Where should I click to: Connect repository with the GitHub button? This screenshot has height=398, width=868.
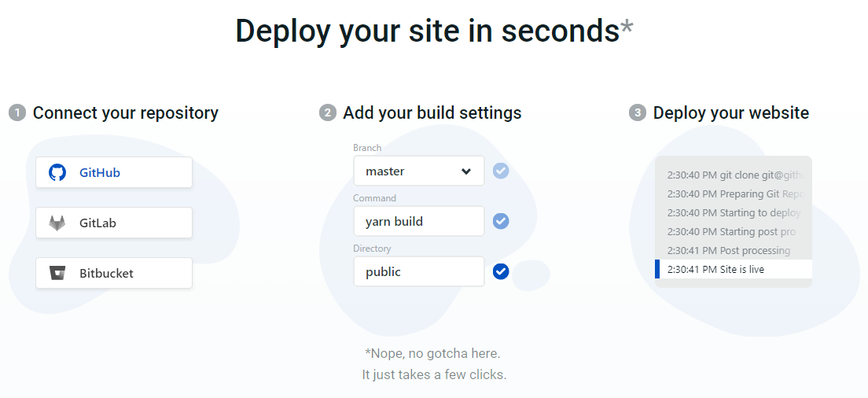tap(114, 172)
